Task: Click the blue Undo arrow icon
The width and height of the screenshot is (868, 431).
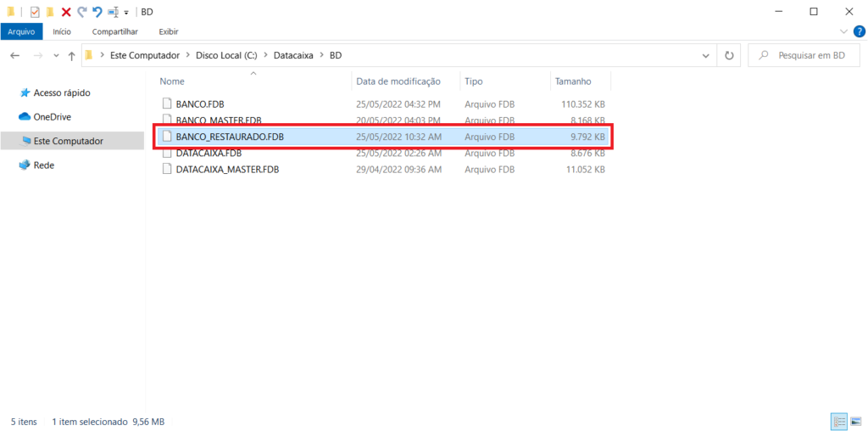Action: click(97, 12)
